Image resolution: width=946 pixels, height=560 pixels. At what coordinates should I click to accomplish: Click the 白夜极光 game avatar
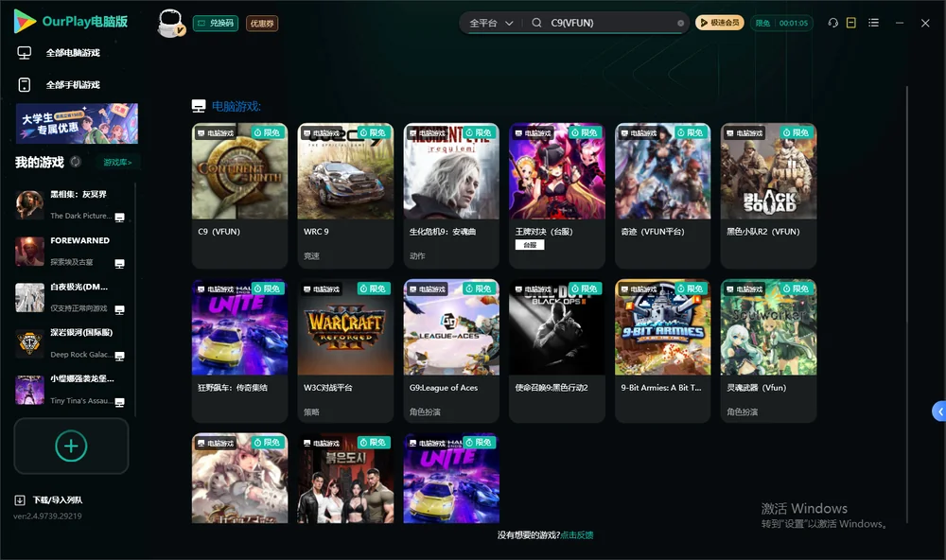[29, 297]
